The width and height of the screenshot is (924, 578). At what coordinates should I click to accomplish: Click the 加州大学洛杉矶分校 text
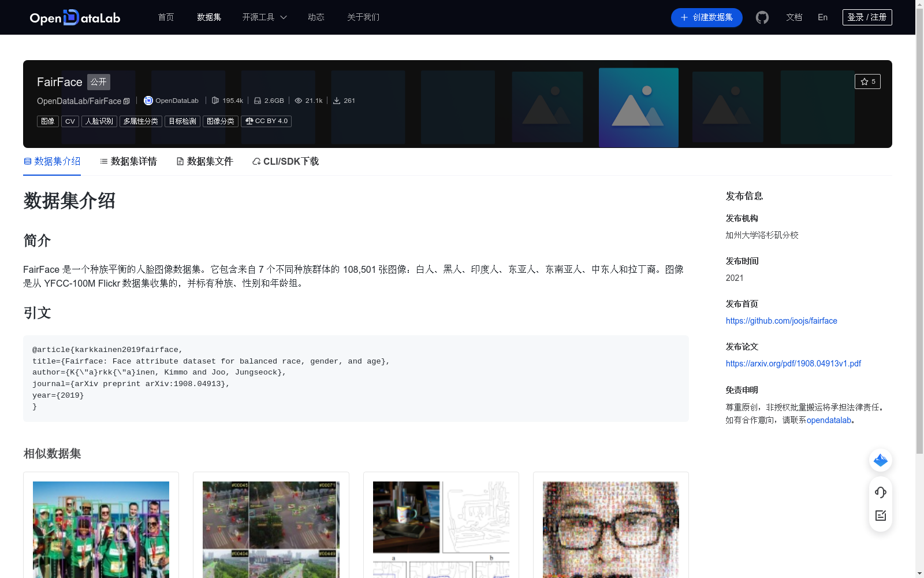point(762,235)
